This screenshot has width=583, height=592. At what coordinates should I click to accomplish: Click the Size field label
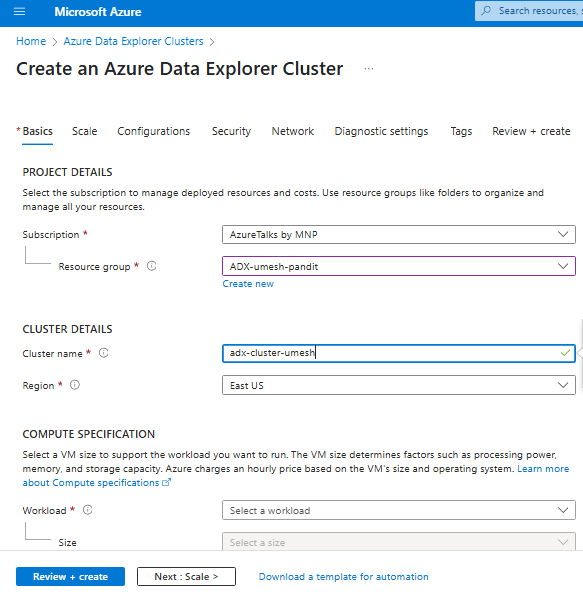pos(68,543)
